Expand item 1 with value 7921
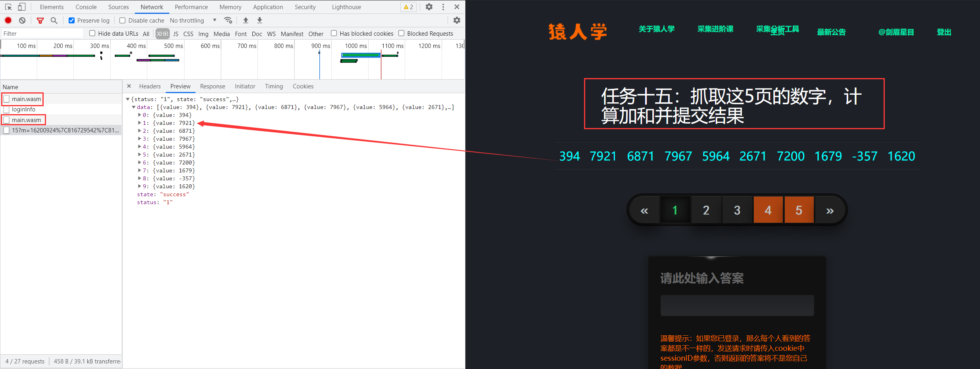Viewport: 980px width, 369px height. 140,123
